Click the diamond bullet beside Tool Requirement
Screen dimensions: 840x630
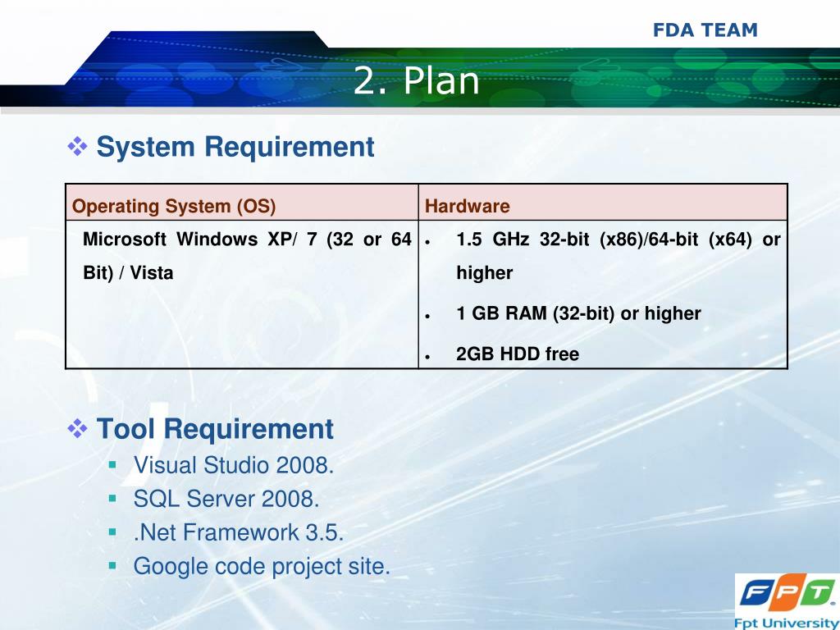tap(78, 428)
